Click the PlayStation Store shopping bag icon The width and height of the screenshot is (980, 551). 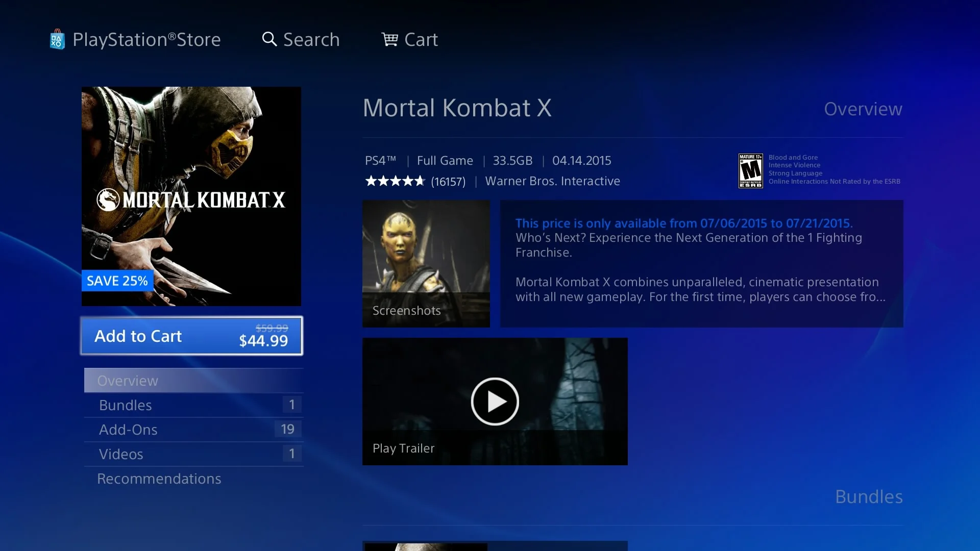click(x=57, y=39)
